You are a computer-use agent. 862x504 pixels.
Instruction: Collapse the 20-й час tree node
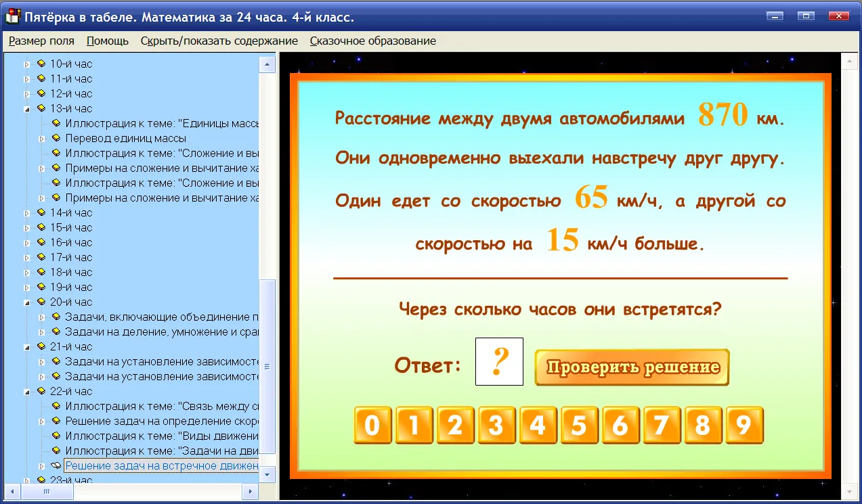[x=27, y=302]
